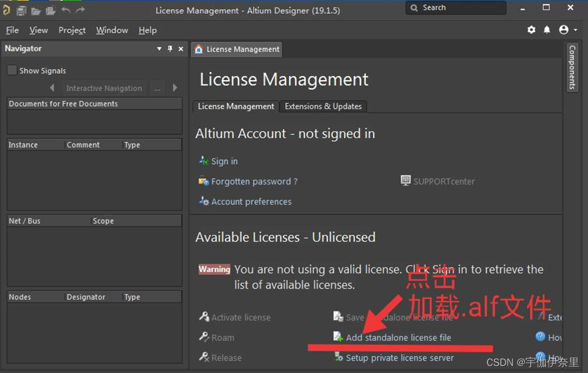This screenshot has height=373, width=588.
Task: Click the Save All toolbar icon
Action: pos(22,10)
